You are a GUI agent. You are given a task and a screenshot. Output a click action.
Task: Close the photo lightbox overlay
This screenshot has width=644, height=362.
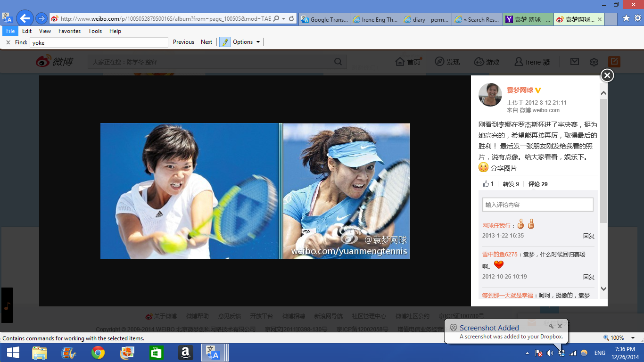(x=607, y=75)
